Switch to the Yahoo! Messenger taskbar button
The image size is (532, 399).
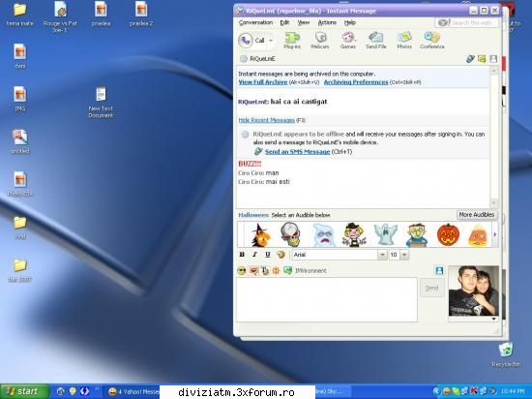(x=133, y=392)
